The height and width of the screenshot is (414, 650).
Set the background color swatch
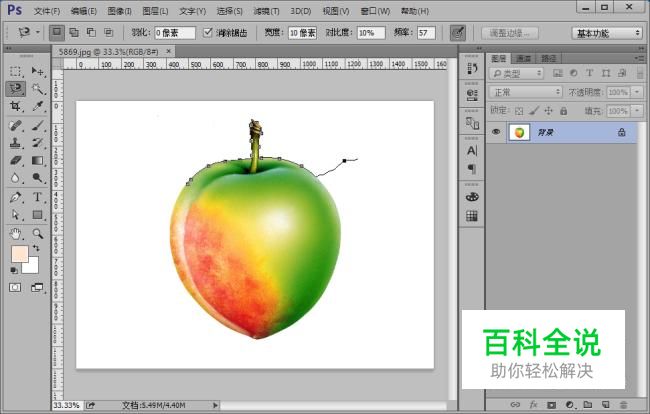tap(32, 266)
